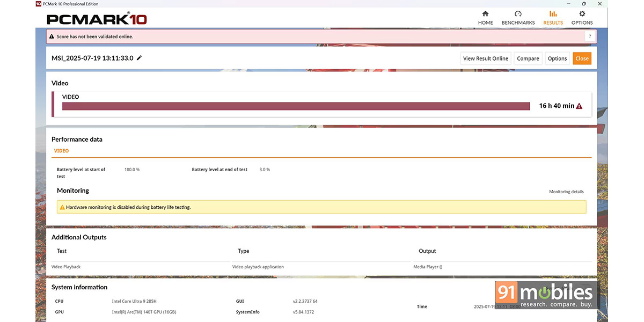This screenshot has width=644, height=322.
Task: Click the Performance data heading
Action: (77, 140)
